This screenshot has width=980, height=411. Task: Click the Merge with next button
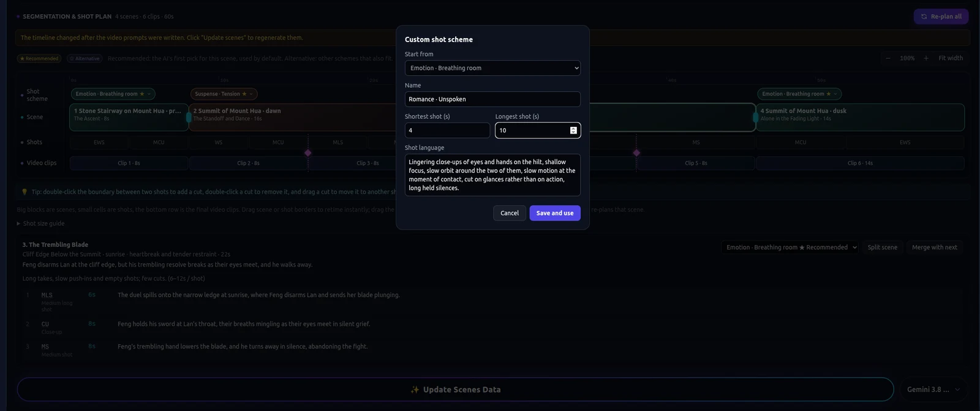(x=935, y=247)
